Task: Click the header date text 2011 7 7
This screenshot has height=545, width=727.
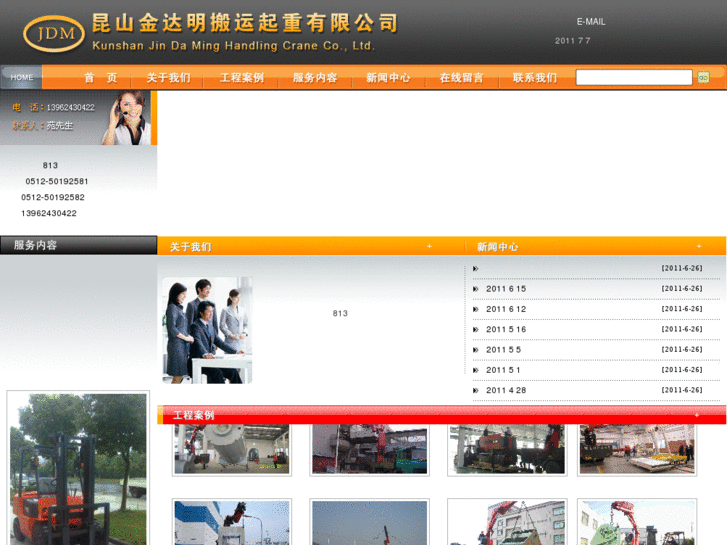Action: coord(573,41)
